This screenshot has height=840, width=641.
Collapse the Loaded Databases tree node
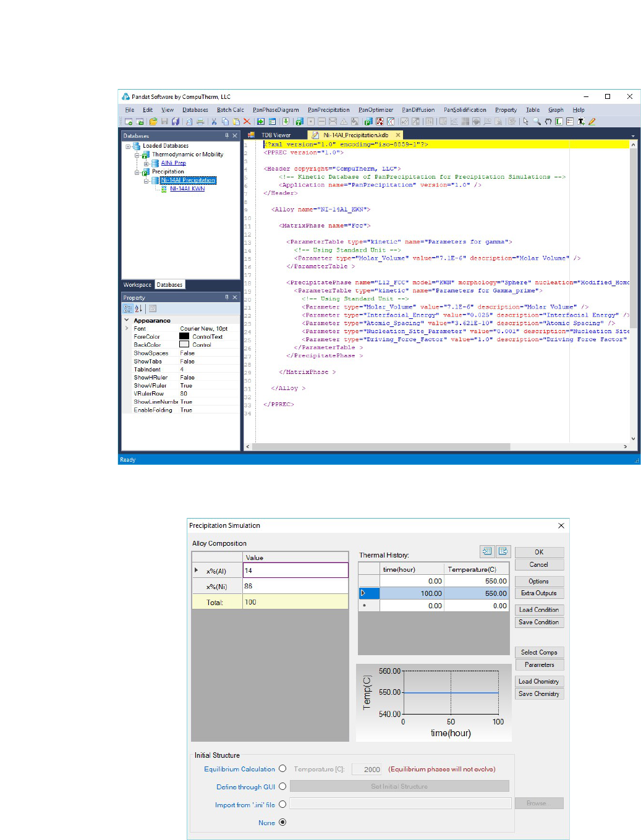coord(128,146)
